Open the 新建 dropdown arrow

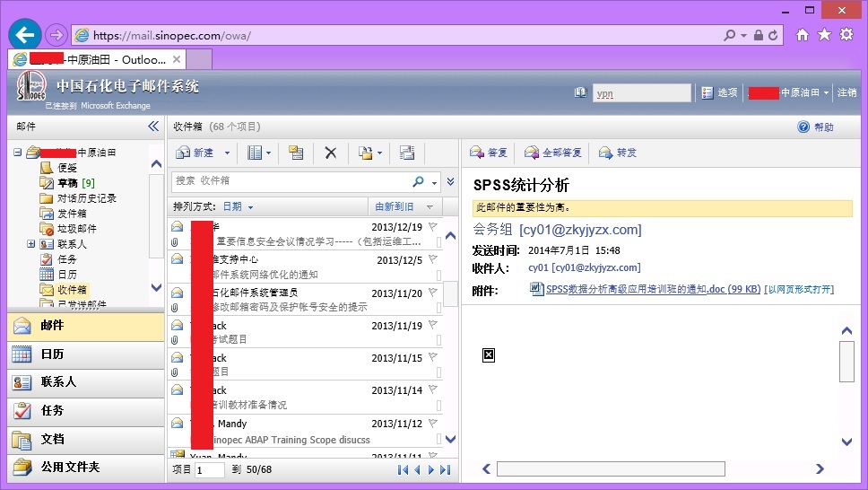[227, 153]
